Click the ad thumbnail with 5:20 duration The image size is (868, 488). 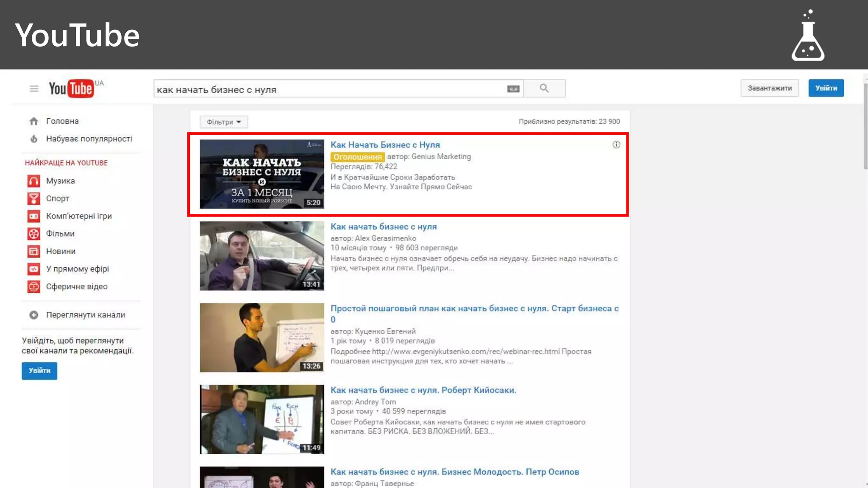click(x=262, y=174)
